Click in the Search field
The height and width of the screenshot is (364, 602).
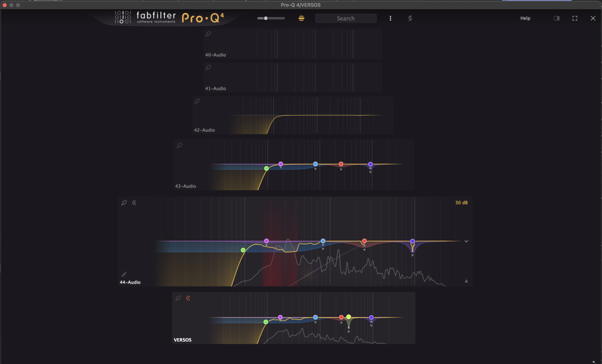click(x=346, y=18)
